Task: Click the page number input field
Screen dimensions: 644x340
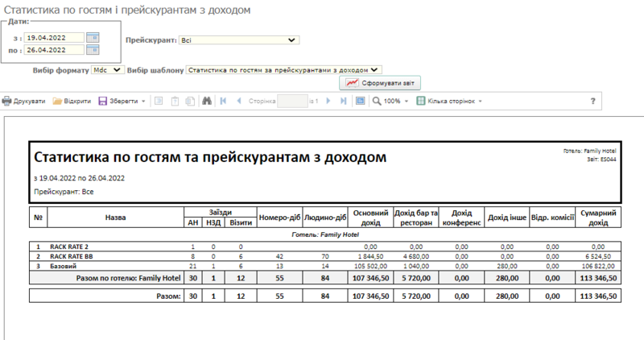Action: [293, 102]
